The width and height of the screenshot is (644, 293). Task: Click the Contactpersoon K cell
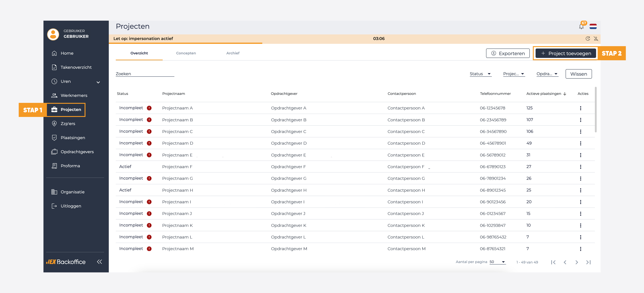coord(406,226)
